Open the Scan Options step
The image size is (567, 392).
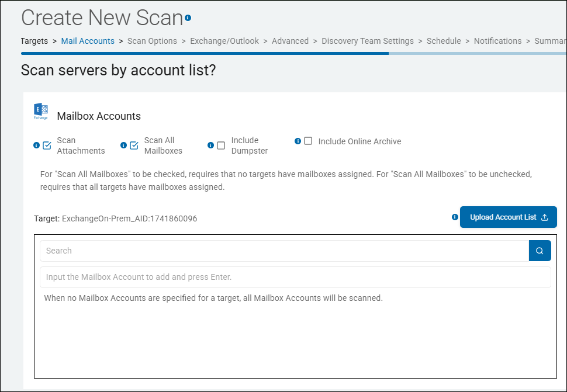click(152, 41)
